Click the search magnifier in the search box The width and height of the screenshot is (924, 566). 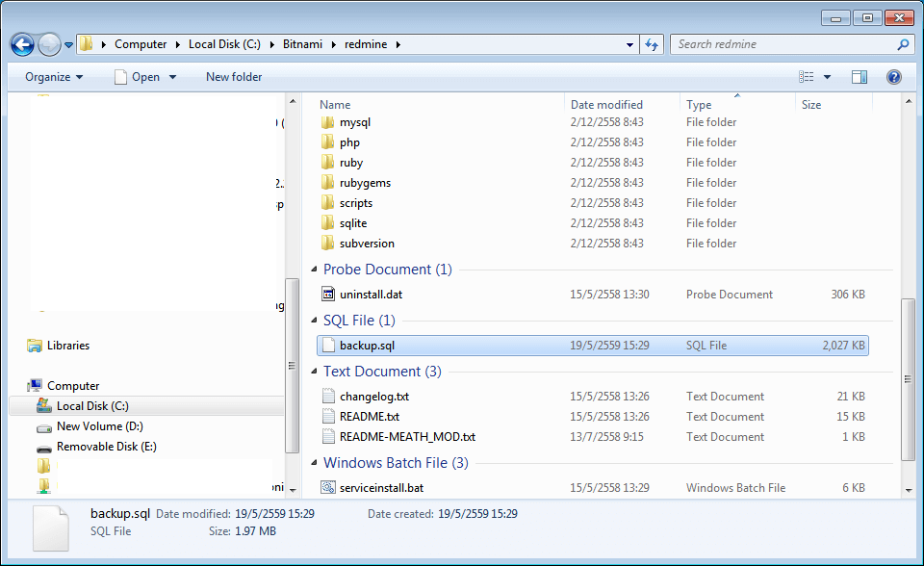(902, 44)
